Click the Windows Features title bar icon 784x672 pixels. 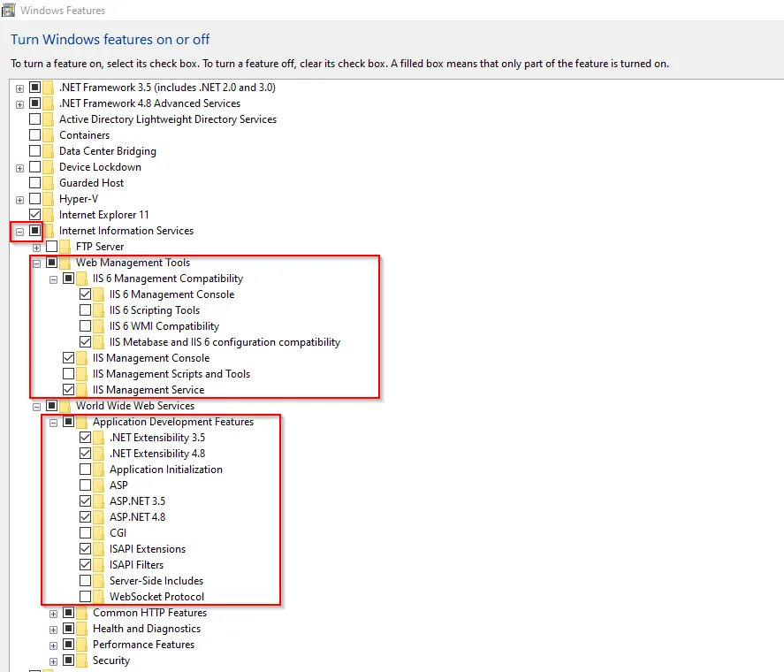[x=9, y=10]
